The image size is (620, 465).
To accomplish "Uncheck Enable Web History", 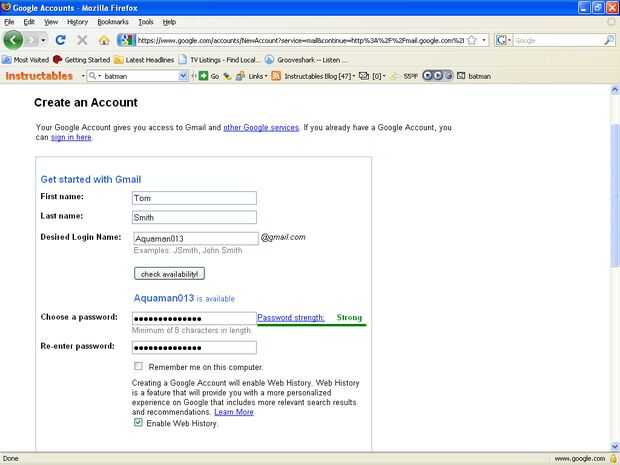I will (138, 422).
